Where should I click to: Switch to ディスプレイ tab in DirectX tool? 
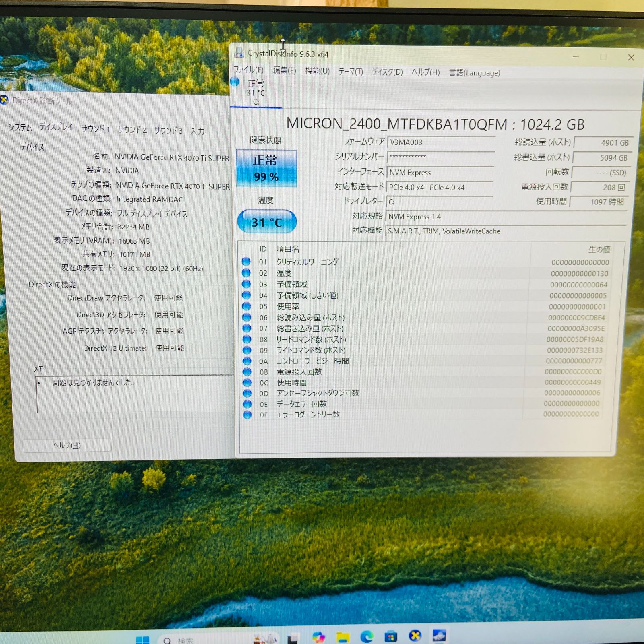point(56,127)
